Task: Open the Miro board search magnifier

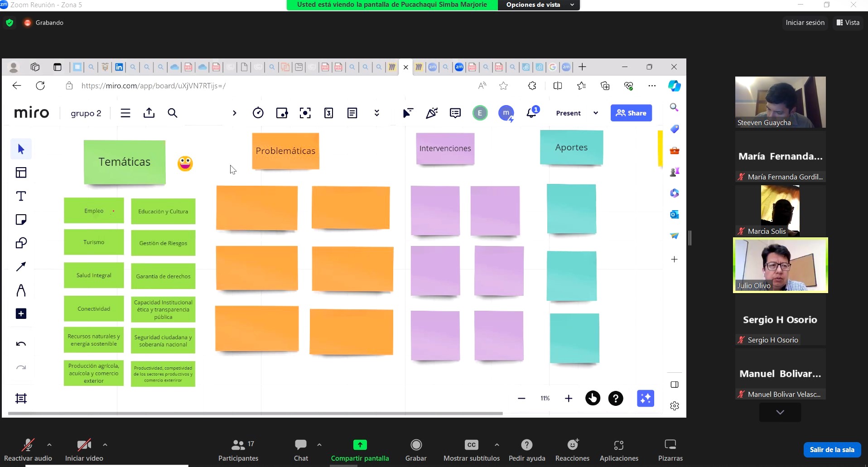Action: point(173,113)
